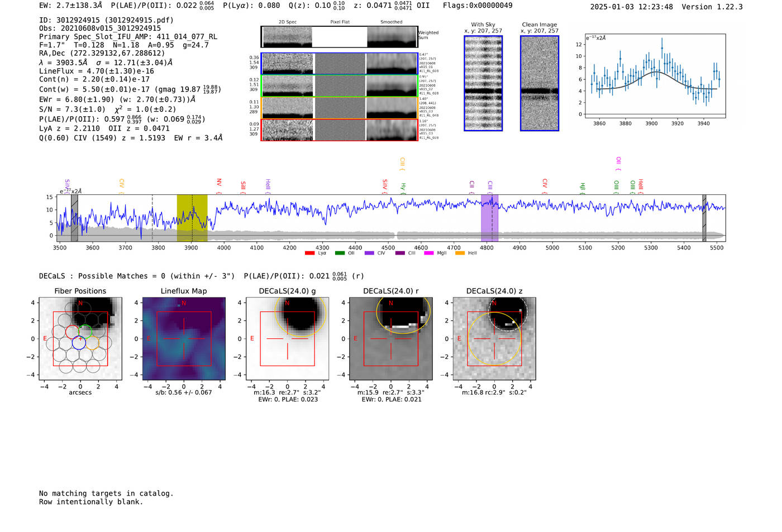The image size is (782, 532).
Task: Open the DECaLS(24.0) g image
Action: pyautogui.click(x=288, y=338)
